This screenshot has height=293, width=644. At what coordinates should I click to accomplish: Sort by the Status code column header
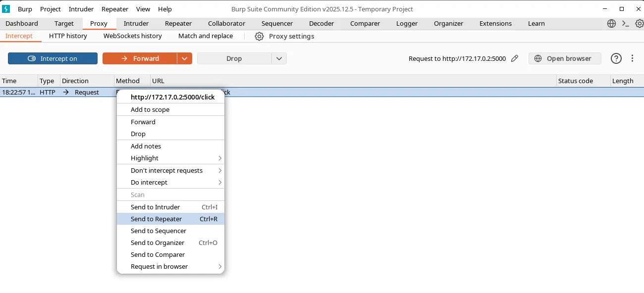coord(583,81)
